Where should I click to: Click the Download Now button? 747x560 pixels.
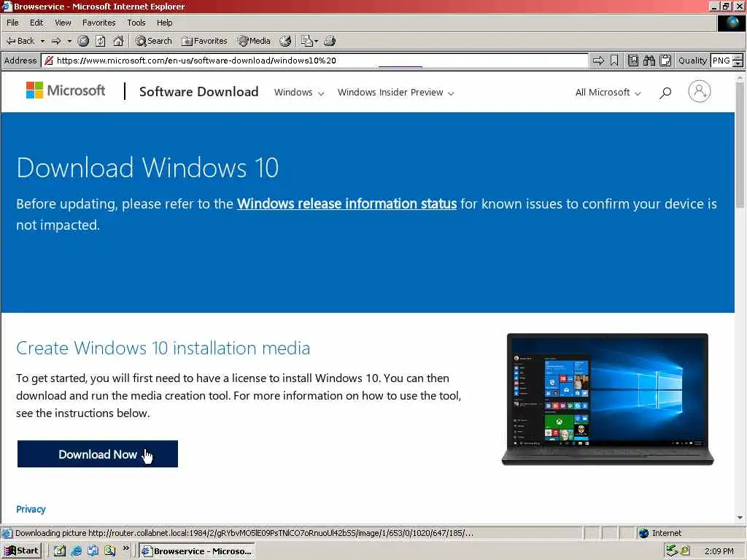coord(98,454)
